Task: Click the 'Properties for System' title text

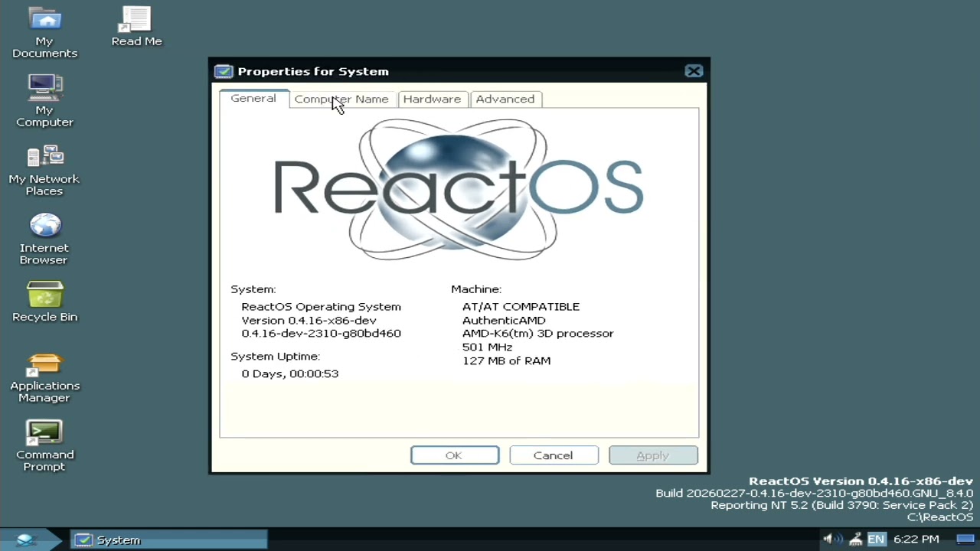Action: pyautogui.click(x=313, y=71)
